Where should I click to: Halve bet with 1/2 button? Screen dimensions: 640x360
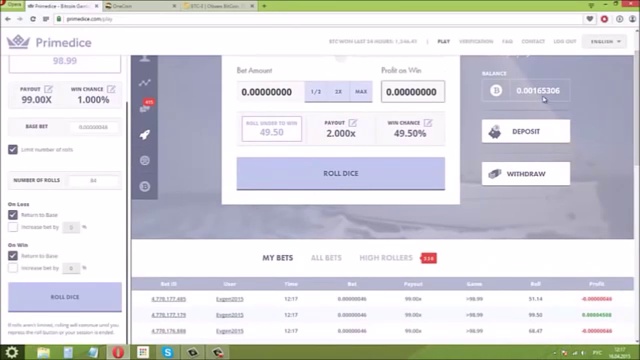point(316,92)
